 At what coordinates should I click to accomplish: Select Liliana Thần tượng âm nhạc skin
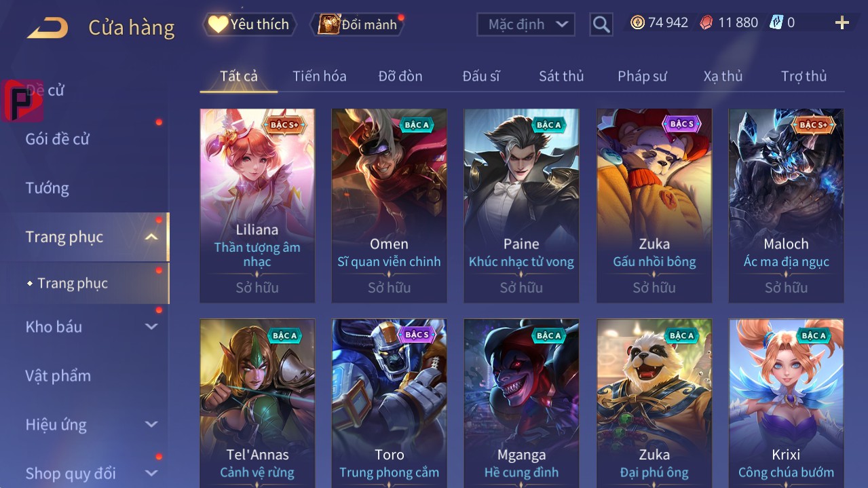click(x=257, y=206)
